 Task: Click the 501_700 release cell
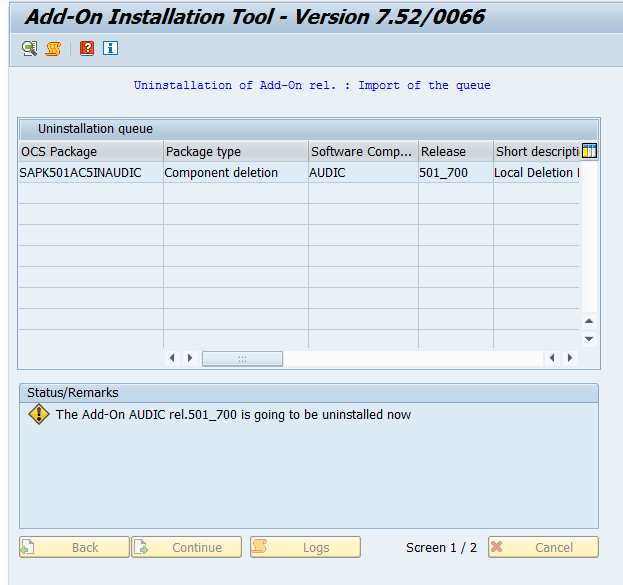[x=455, y=173]
